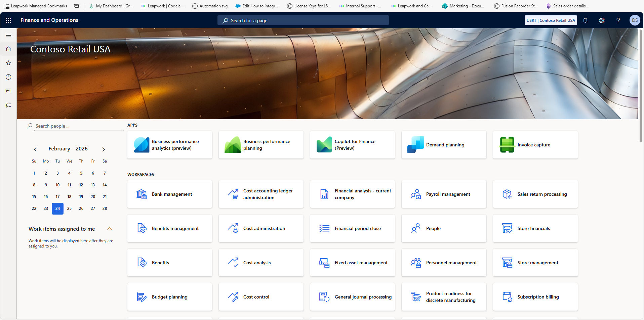Open Invoice capture app tile
The image size is (644, 320).
click(535, 145)
